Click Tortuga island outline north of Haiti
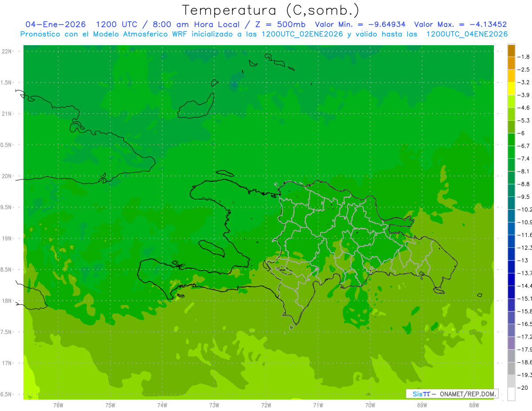Image resolution: width=532 pixels, height=411 pixels. pyautogui.click(x=224, y=173)
